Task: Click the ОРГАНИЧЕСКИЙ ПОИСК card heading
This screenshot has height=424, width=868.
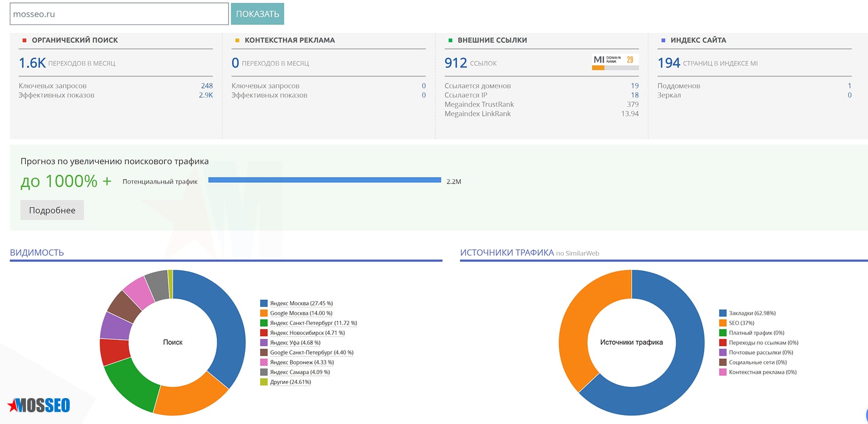Action: tap(75, 40)
